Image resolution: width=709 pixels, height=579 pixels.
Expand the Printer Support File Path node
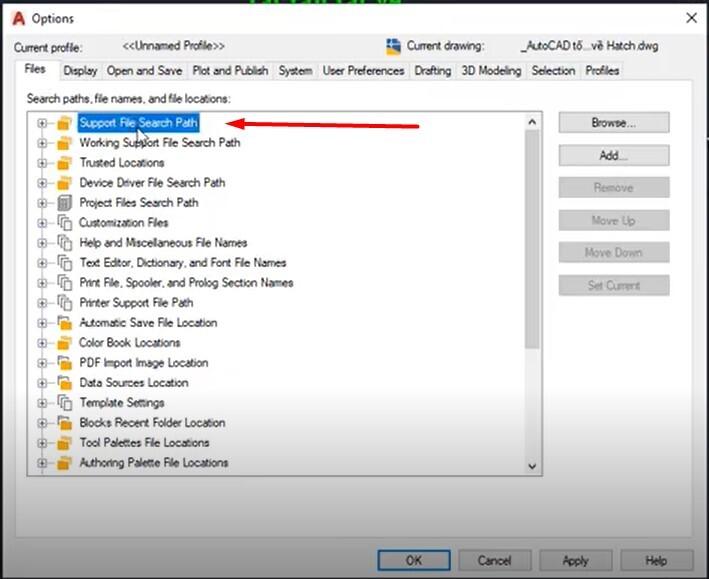coord(42,303)
